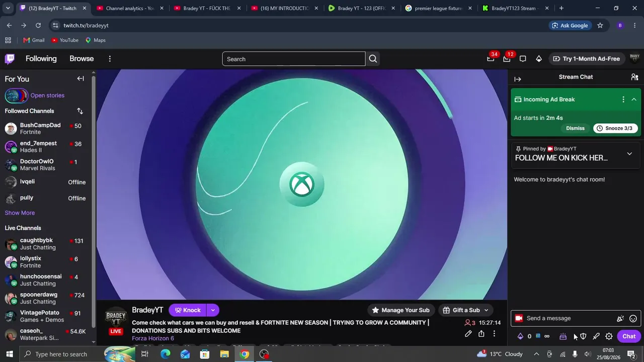The height and width of the screenshot is (362, 644).
Task: Focus the Twitch Search field
Action: point(294,59)
